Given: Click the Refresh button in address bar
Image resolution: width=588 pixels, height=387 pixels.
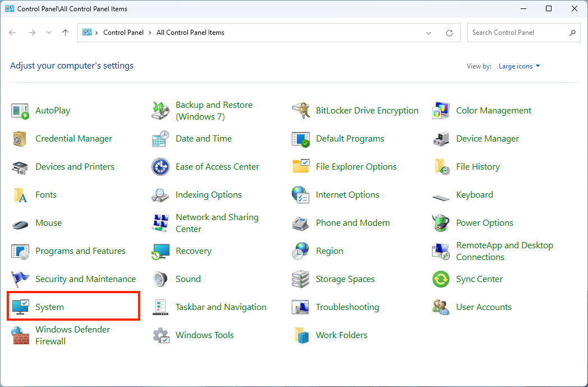Looking at the screenshot, I should (x=449, y=33).
